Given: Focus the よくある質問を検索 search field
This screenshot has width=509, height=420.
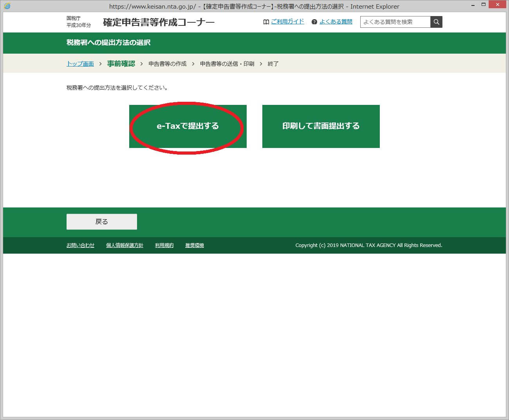Looking at the screenshot, I should [395, 22].
